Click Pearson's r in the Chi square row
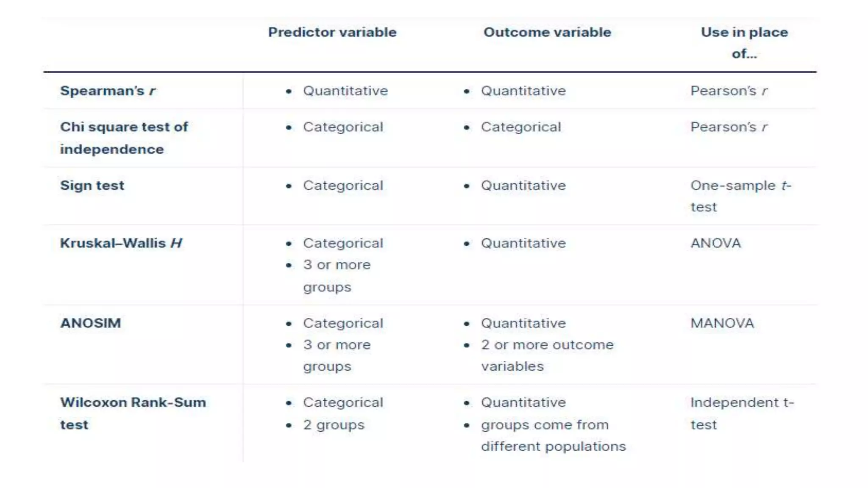 click(x=729, y=127)
